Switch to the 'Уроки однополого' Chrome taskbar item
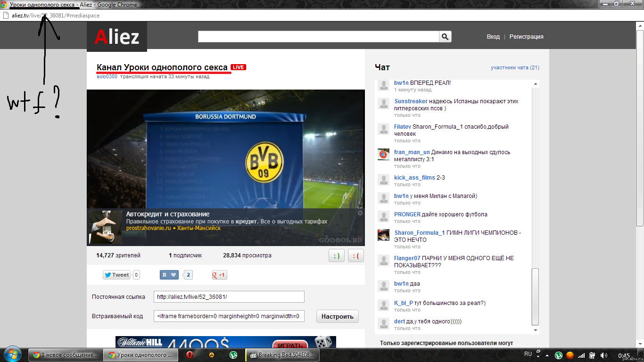Screen dimensions: 644x362 pos(140,355)
